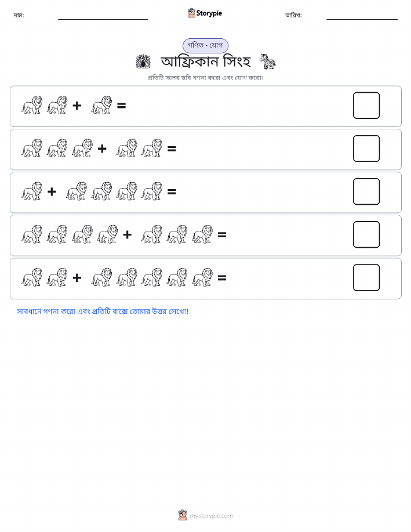Click the গণিত - যোগ category badge

(x=205, y=45)
